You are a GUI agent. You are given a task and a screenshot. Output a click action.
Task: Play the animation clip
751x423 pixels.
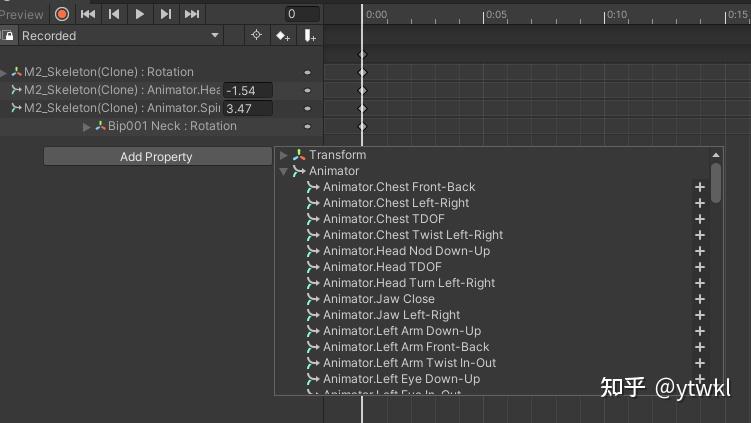pyautogui.click(x=140, y=14)
